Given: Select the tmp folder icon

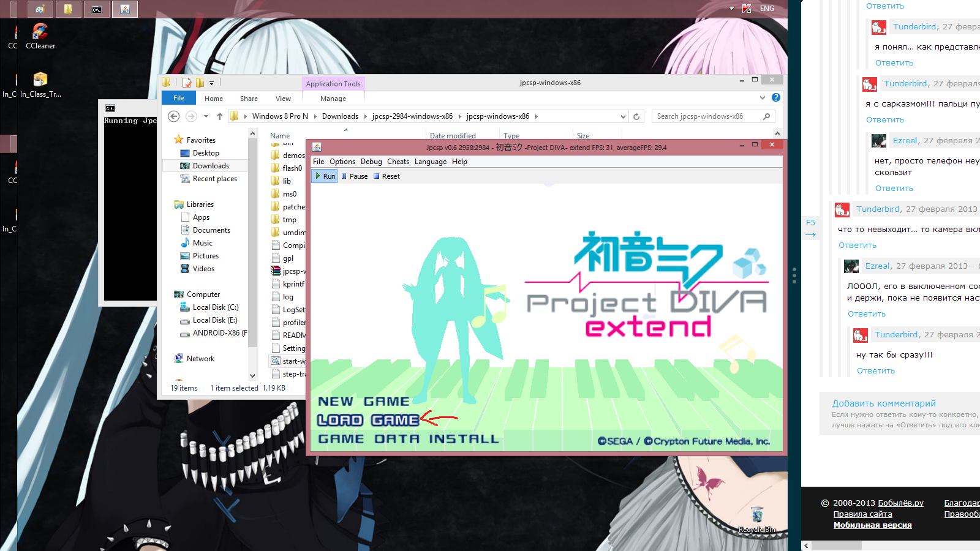Looking at the screenshot, I should tap(276, 220).
